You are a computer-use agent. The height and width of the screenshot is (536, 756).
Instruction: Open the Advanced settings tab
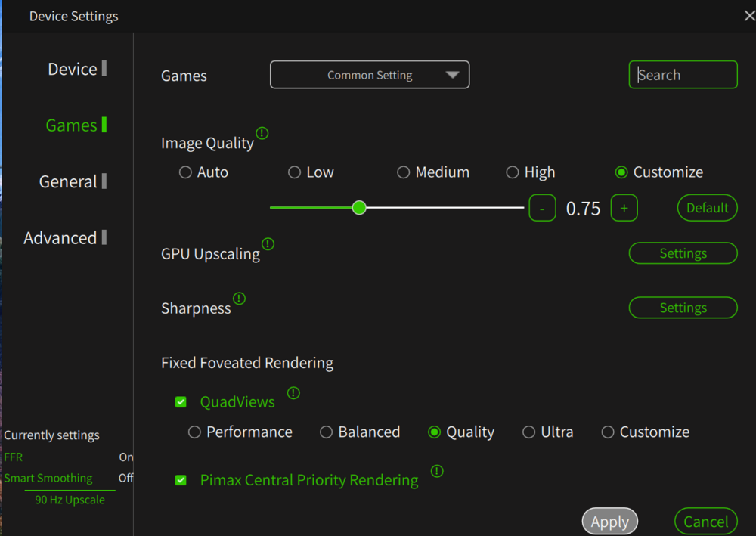pos(60,238)
